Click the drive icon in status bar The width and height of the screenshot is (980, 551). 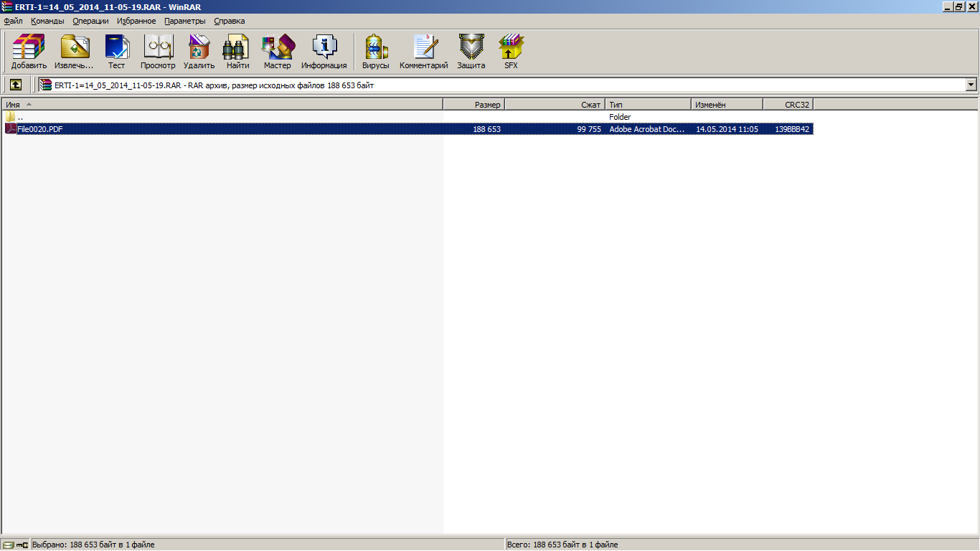tap(8, 545)
